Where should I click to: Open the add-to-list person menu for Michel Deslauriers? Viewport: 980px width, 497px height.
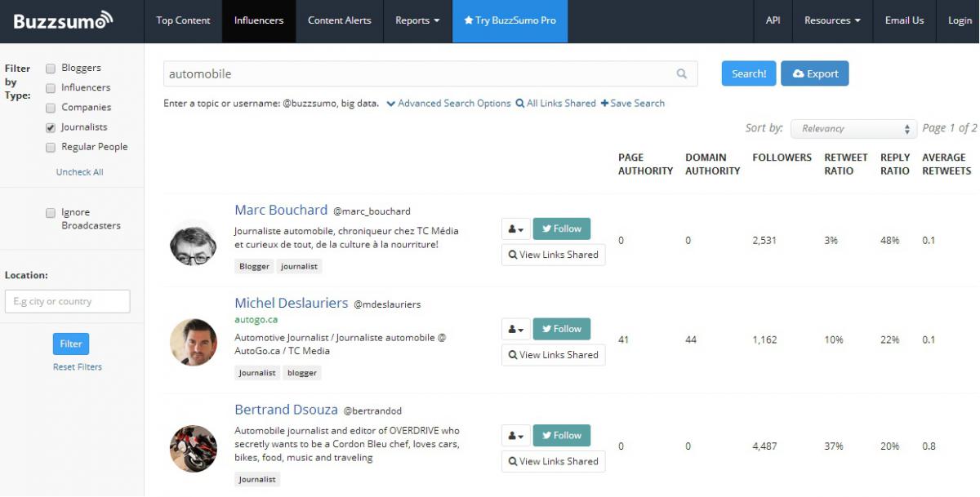[x=516, y=330]
